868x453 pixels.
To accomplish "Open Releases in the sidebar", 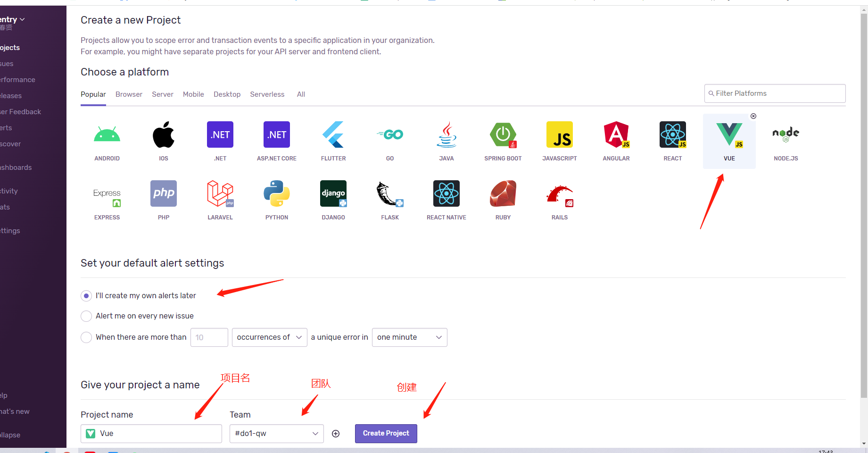I will (11, 96).
